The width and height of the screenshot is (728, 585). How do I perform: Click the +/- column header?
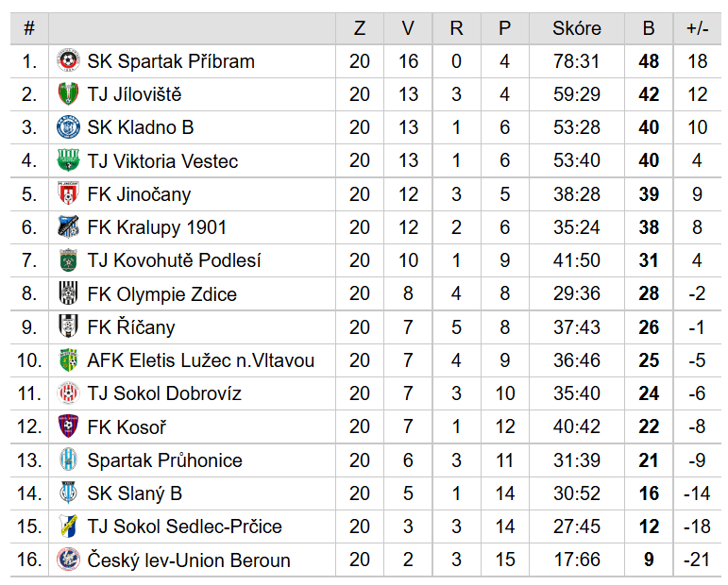click(698, 28)
